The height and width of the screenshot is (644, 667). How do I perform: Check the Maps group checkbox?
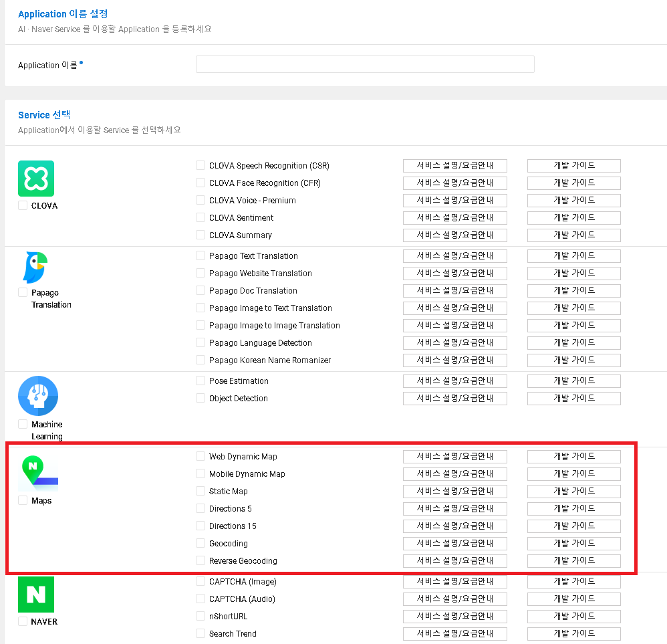(x=23, y=501)
